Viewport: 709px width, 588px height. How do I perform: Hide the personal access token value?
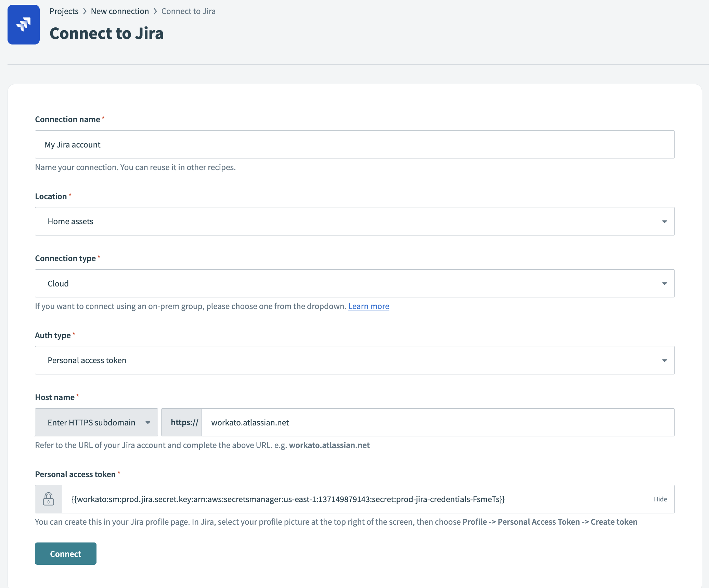[x=660, y=499]
